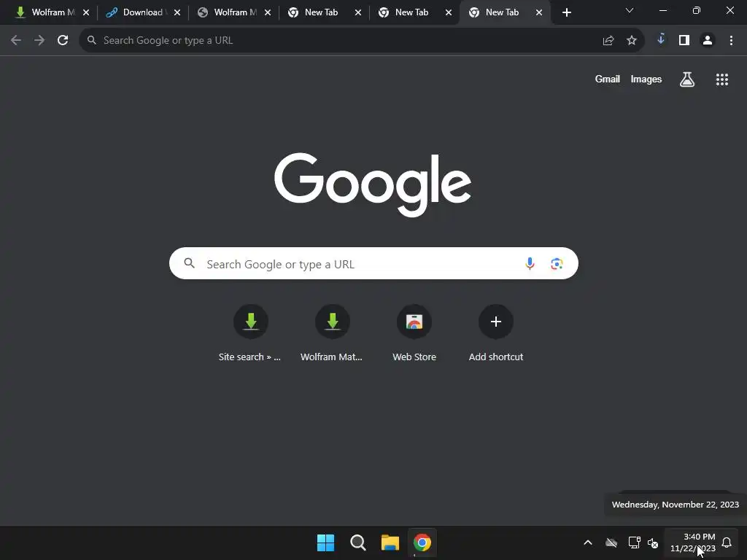Close the Download tab
Image resolution: width=747 pixels, height=560 pixels.
177,13
